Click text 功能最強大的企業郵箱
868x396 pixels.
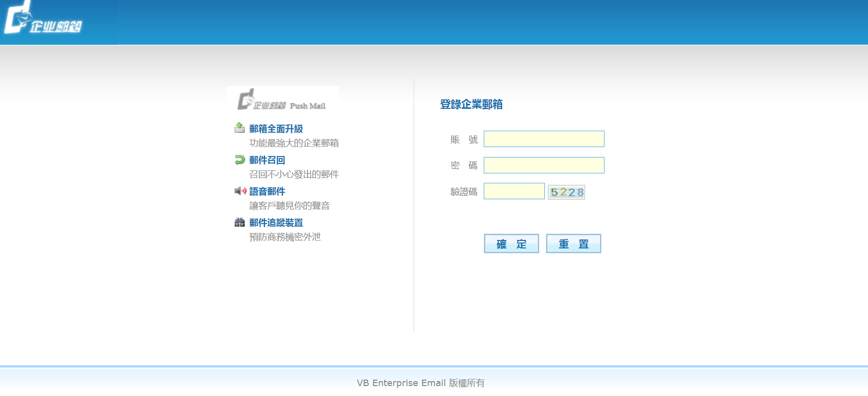click(x=294, y=143)
